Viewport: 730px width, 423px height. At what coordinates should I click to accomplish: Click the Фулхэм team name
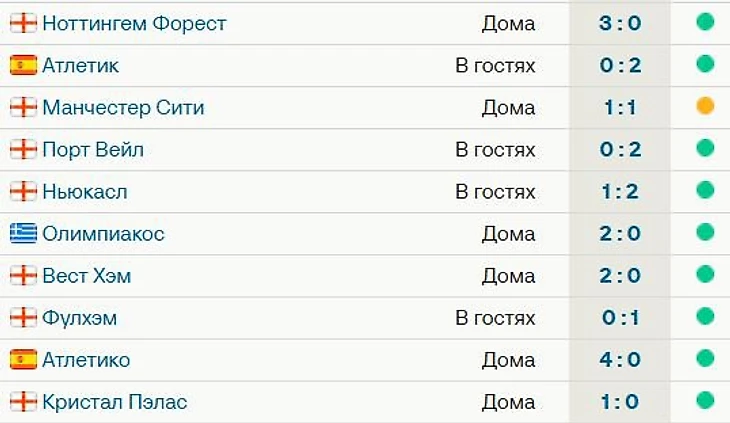(x=80, y=318)
